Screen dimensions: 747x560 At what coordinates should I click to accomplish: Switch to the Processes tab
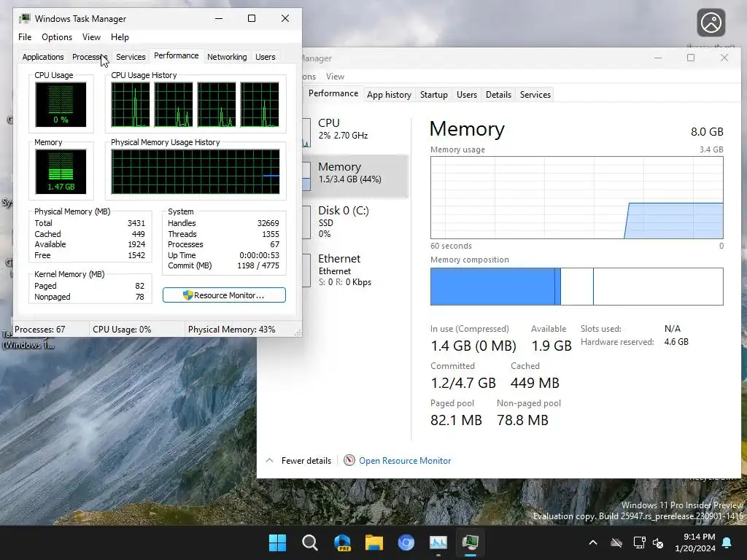tap(88, 57)
